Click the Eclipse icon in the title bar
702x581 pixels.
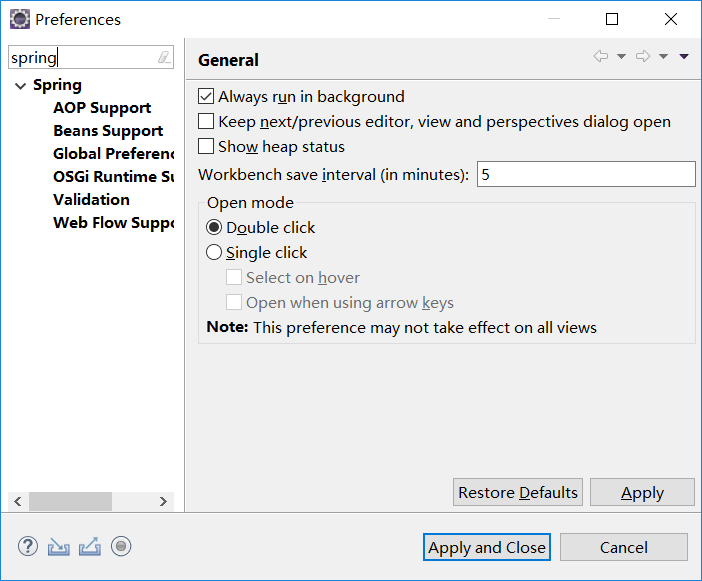click(x=20, y=19)
